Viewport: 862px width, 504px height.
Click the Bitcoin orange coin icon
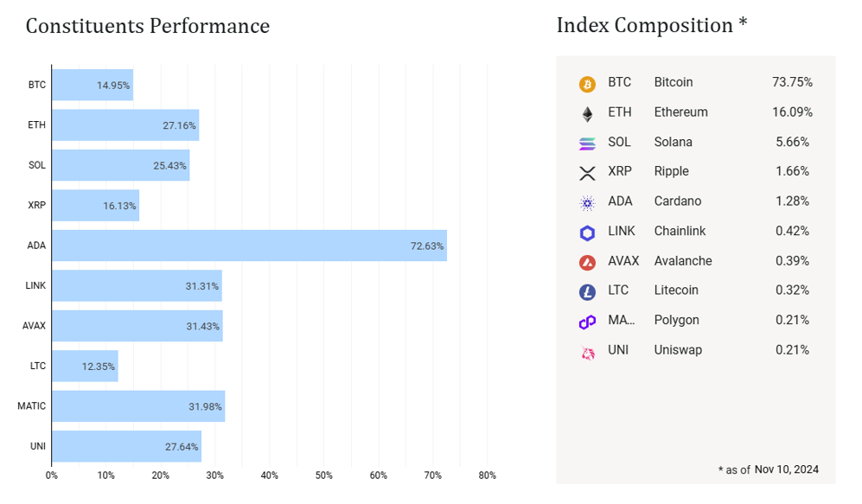588,84
